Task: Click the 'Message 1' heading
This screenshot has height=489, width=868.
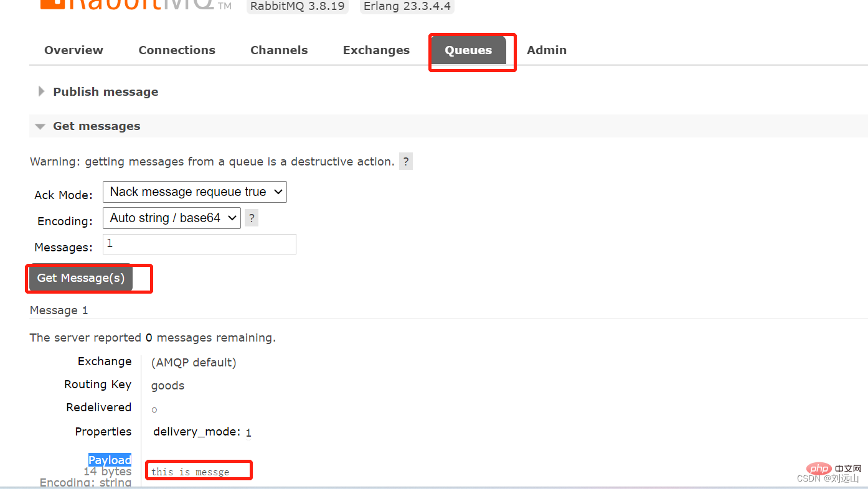Action: pos(59,310)
